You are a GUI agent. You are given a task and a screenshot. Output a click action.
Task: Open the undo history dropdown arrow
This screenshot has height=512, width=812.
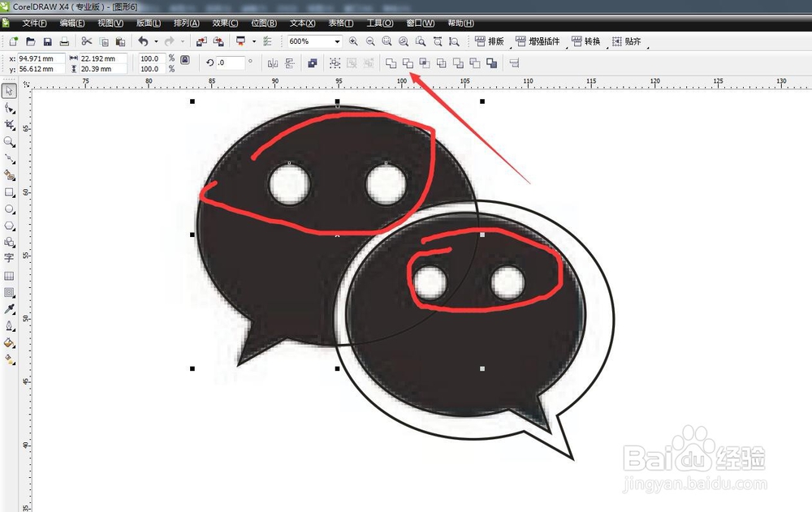[156, 41]
